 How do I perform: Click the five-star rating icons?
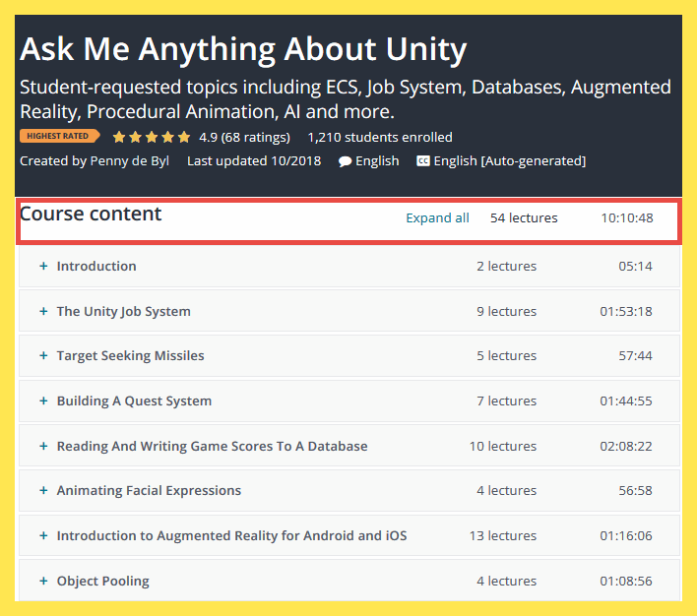tap(152, 137)
